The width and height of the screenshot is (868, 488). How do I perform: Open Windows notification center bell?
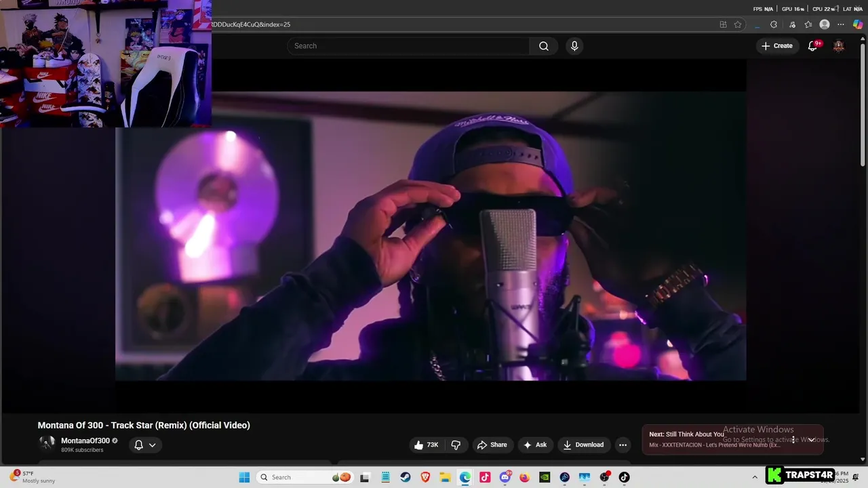click(856, 477)
